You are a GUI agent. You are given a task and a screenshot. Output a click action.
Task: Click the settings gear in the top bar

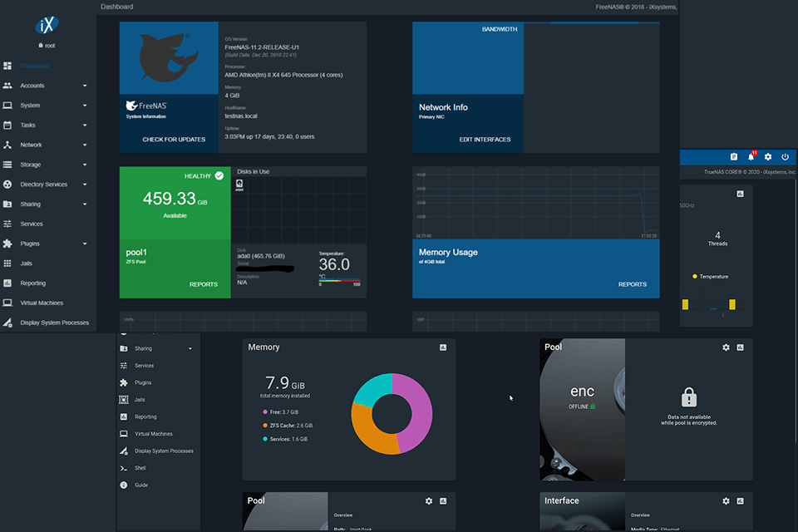click(768, 156)
